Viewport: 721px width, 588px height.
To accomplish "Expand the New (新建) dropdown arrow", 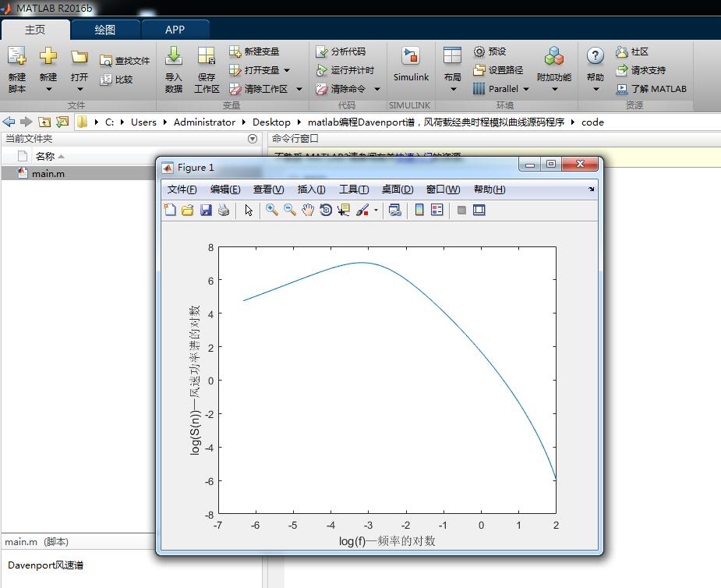I will click(x=48, y=89).
